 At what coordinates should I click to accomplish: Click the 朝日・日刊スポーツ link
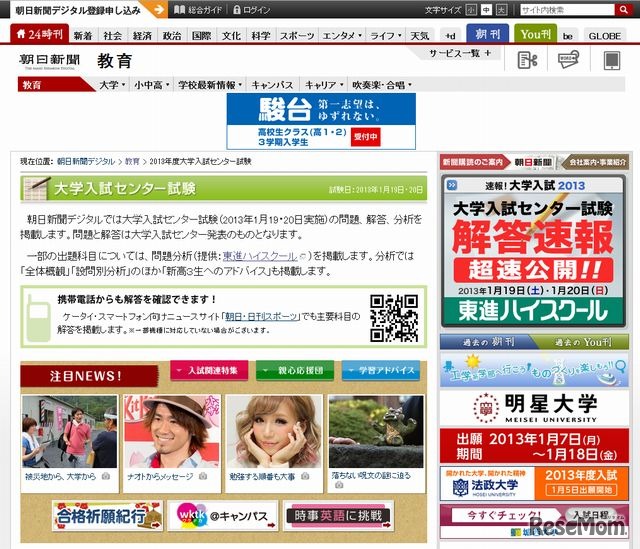(261, 316)
